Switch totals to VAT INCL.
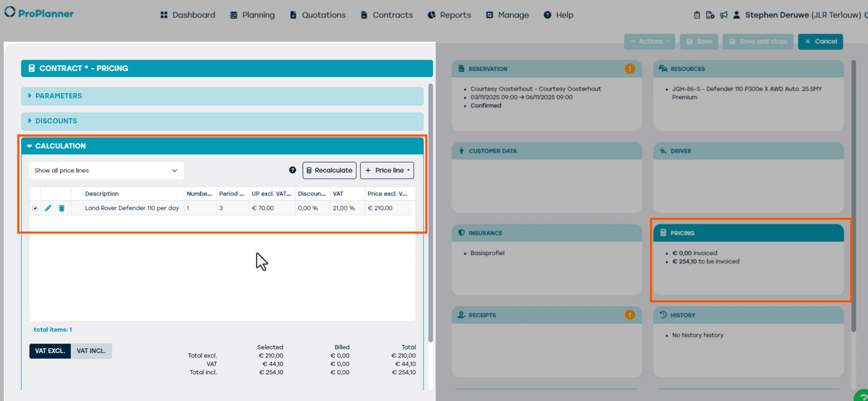Screen dimensions: 868x401 (91, 351)
